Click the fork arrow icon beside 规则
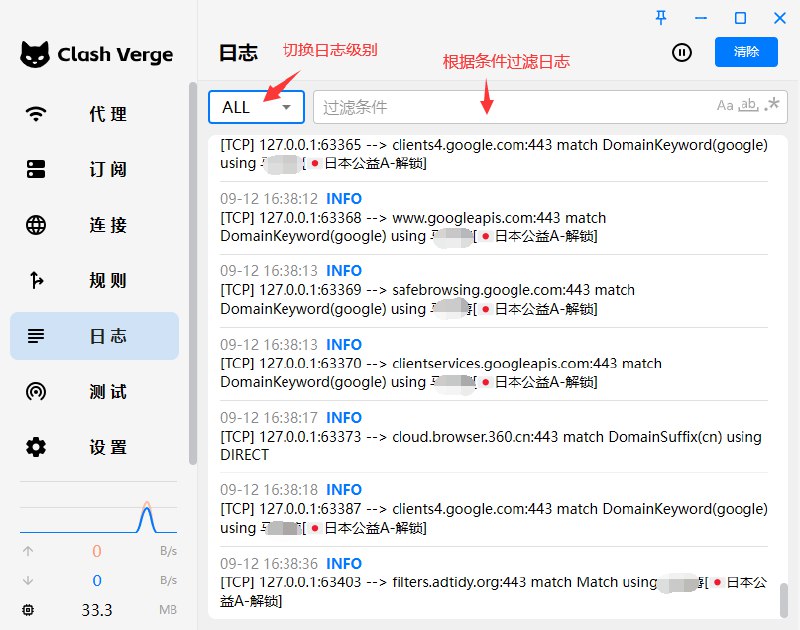800x630 pixels. point(36,281)
